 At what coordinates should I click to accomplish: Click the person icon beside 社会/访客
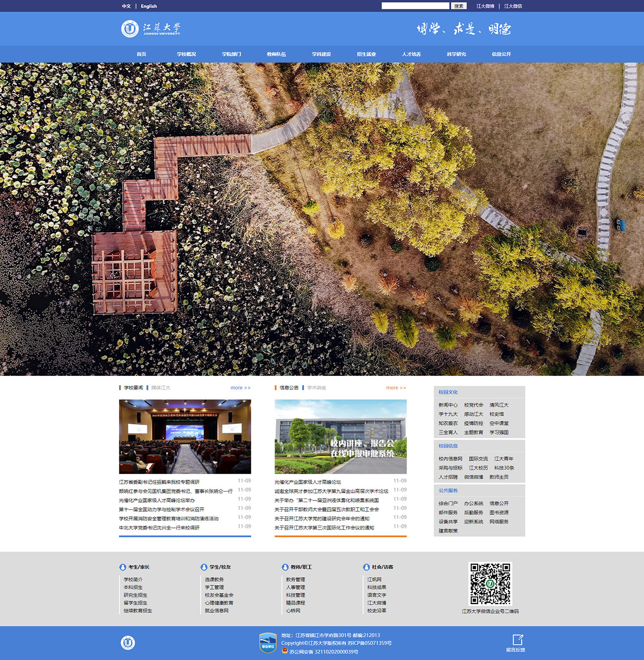pos(366,567)
